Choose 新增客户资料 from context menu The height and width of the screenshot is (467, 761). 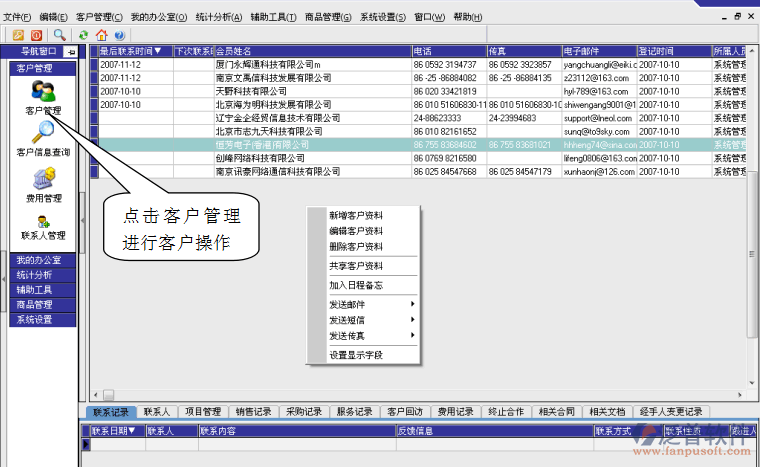pyautogui.click(x=356, y=215)
